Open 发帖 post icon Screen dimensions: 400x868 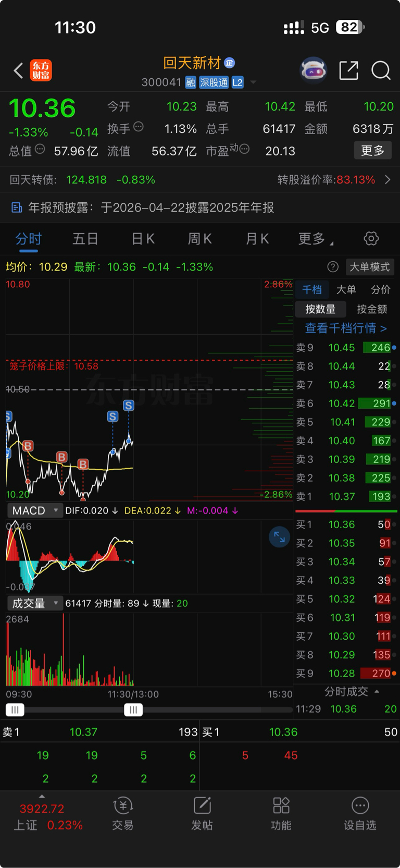coord(202,814)
